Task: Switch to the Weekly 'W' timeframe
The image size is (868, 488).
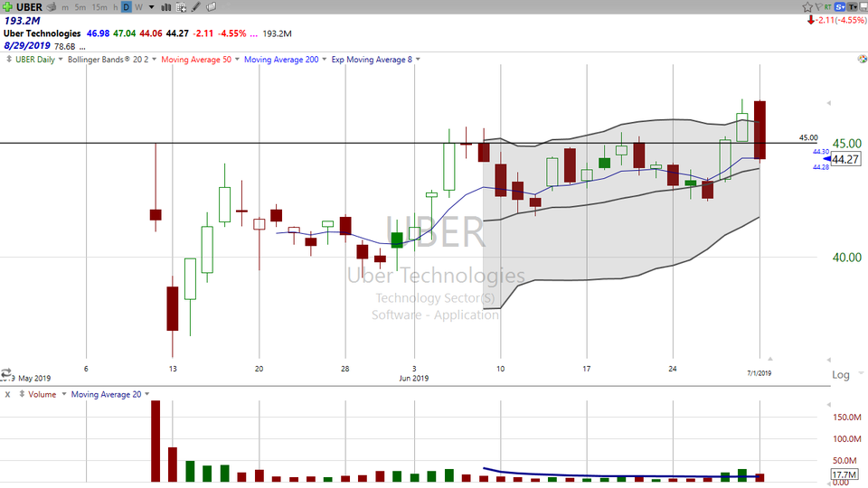Action: tap(138, 7)
